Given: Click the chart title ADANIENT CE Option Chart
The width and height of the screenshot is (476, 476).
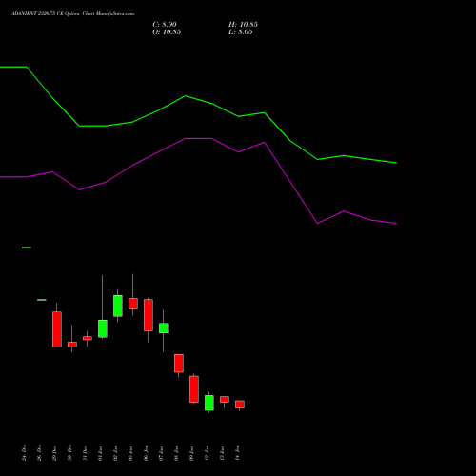Looking at the screenshot, I should click(x=73, y=14).
